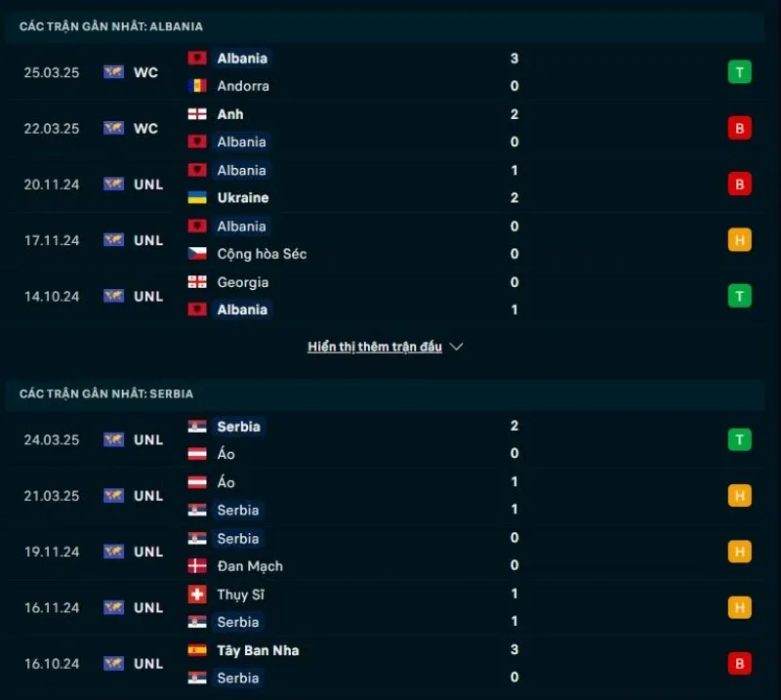Click the red B badge for Anh–Albania
This screenshot has width=781, height=700.
point(739,128)
